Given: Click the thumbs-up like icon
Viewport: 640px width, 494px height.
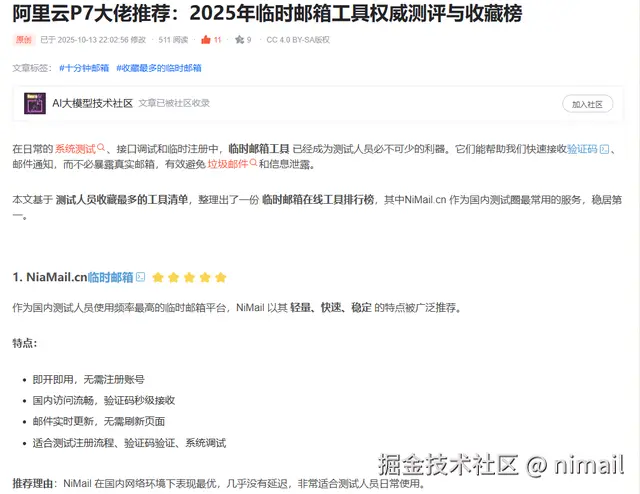Looking at the screenshot, I should pos(206,40).
